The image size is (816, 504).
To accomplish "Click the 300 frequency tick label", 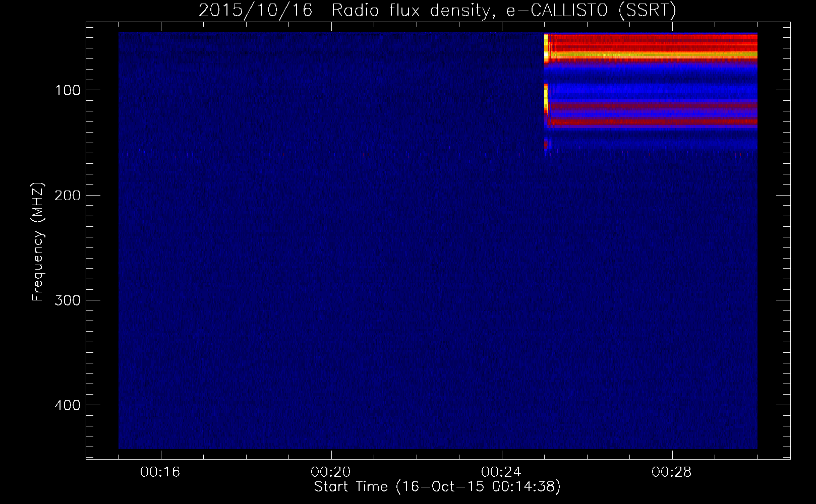I will coord(68,300).
